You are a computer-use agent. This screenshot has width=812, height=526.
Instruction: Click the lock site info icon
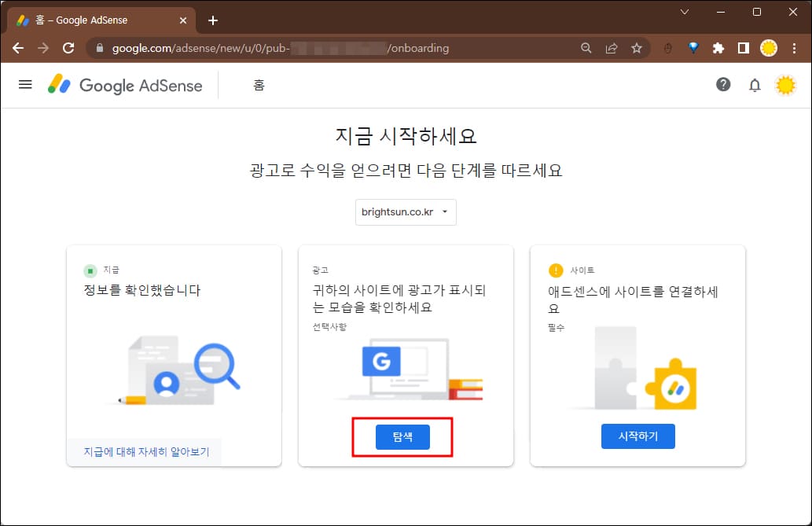[x=100, y=48]
